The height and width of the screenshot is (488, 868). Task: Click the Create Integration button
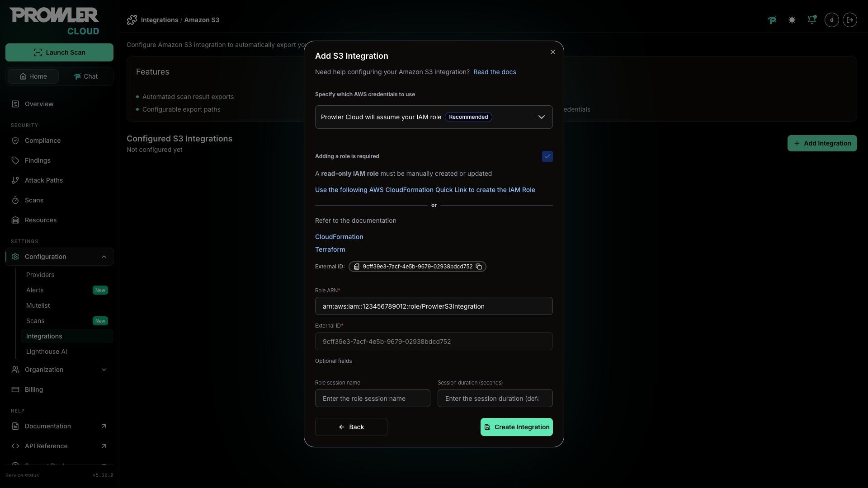(x=517, y=427)
